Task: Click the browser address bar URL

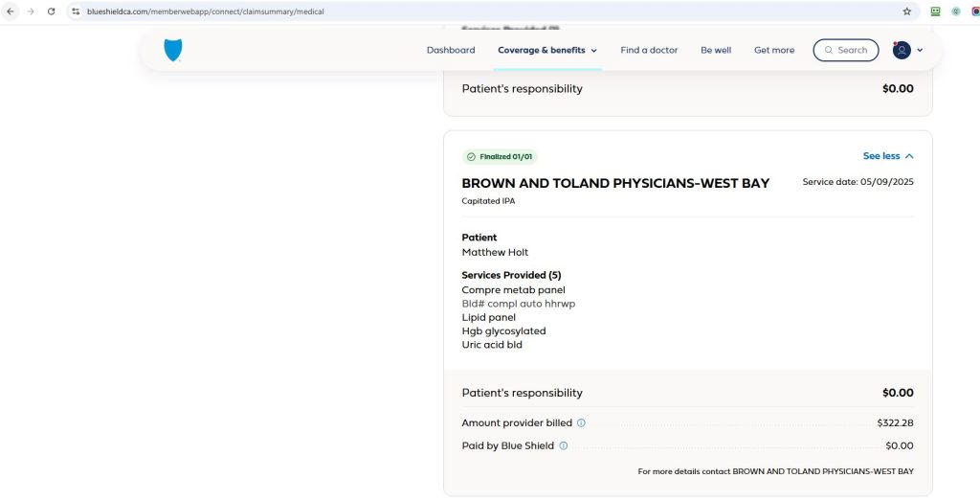Action: [206, 11]
